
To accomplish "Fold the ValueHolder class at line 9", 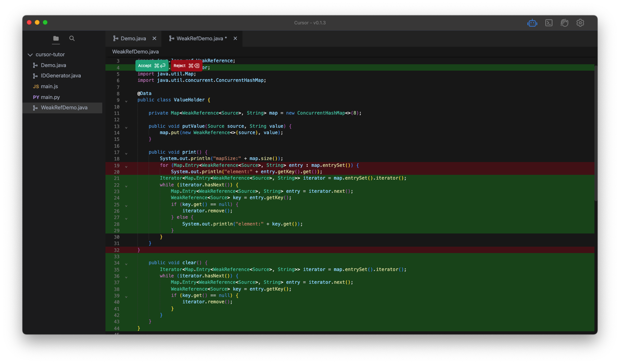I will pos(126,101).
